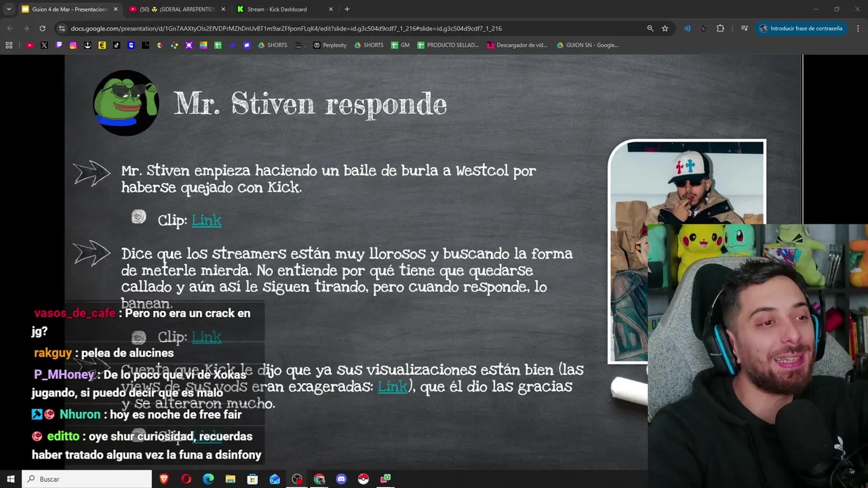The image size is (868, 488).
Task: Open first SHORTS Drive bookmark
Action: tap(273, 45)
